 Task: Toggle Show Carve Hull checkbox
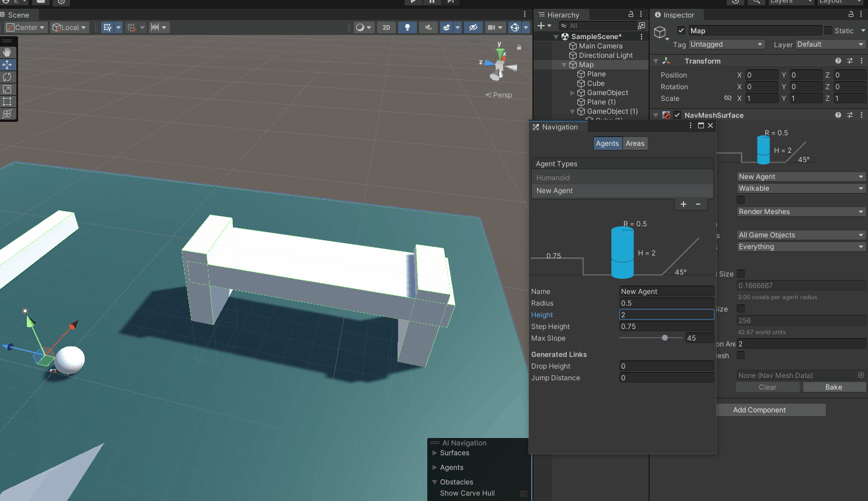(524, 493)
